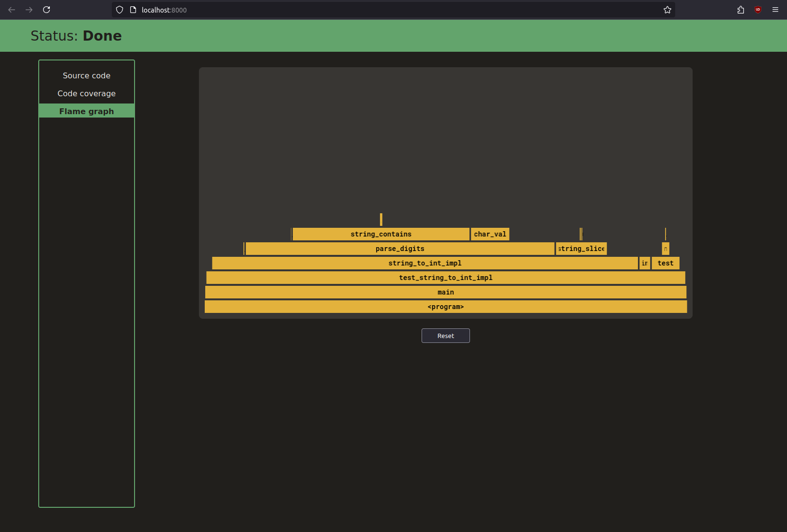This screenshot has height=532, width=787.
Task: Click the browser forward arrow
Action: [29, 10]
